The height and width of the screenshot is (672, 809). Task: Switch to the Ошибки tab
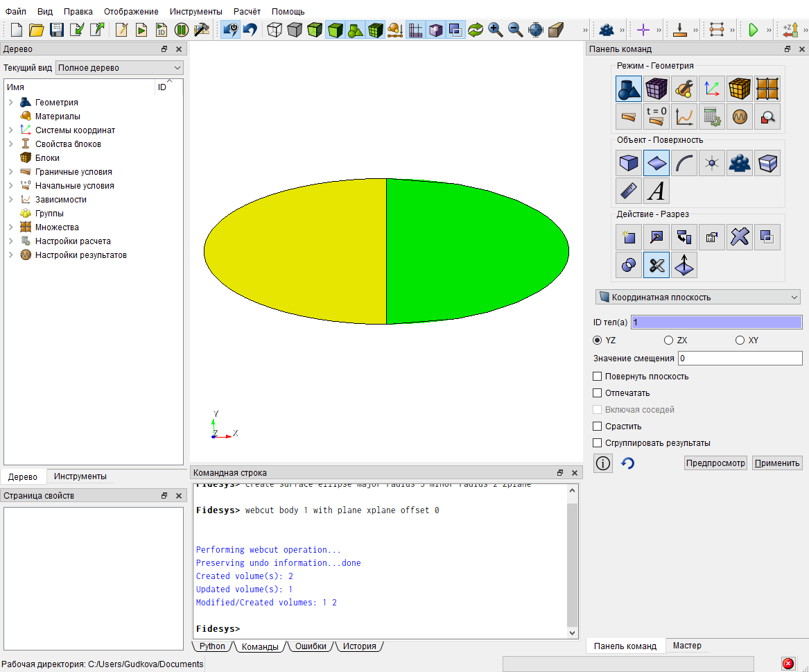click(x=311, y=646)
